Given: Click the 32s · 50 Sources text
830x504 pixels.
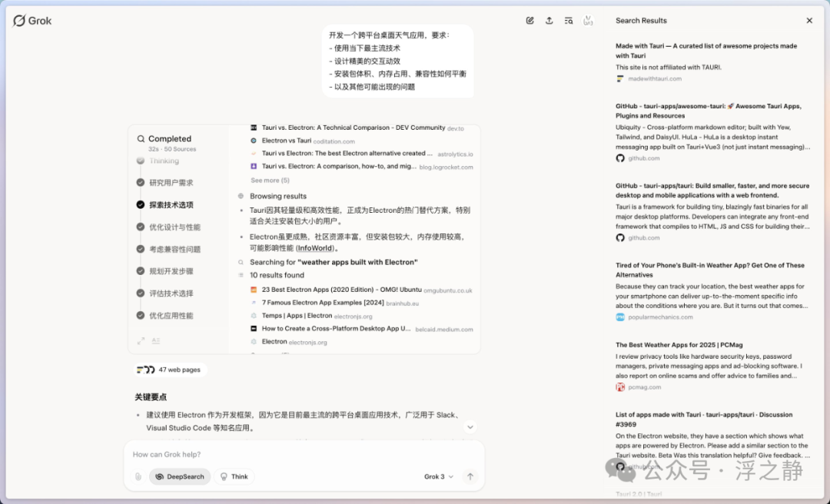Looking at the screenshot, I should click(x=172, y=149).
